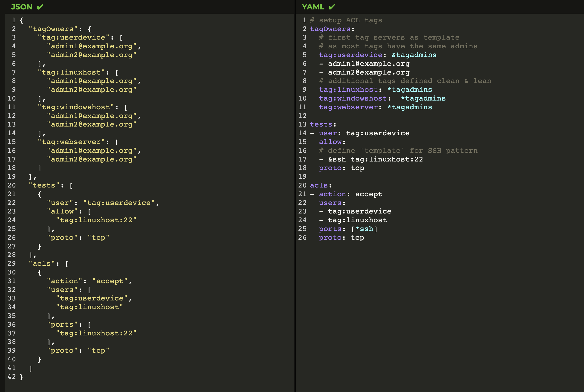Click the tests: key in YAML pane

tap(321, 124)
